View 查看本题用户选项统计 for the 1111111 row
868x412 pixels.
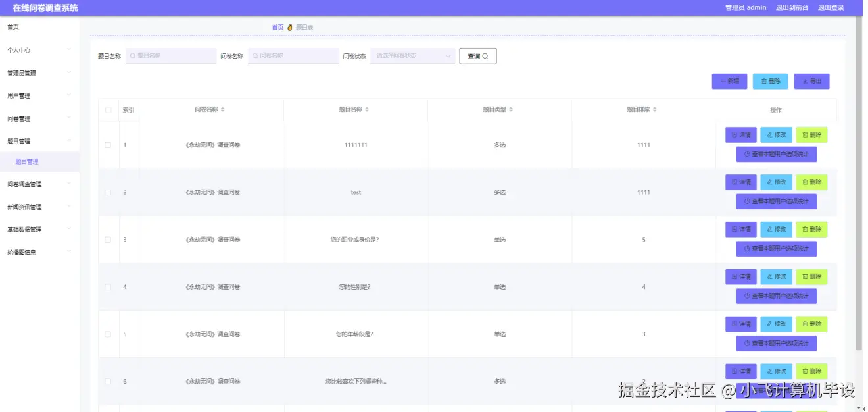click(x=777, y=154)
